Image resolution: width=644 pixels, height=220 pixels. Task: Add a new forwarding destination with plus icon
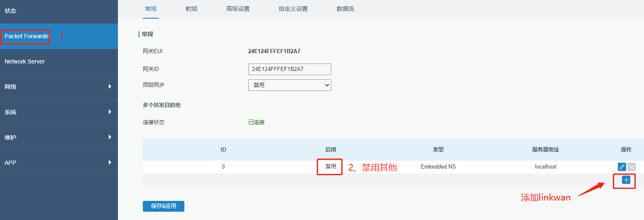coord(626,180)
